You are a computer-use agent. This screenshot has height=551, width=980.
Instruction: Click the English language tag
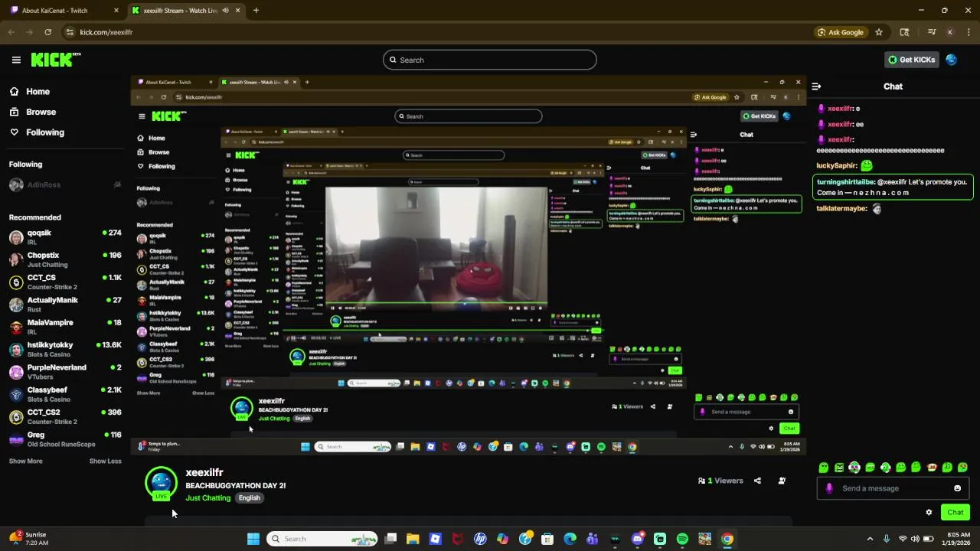[249, 498]
